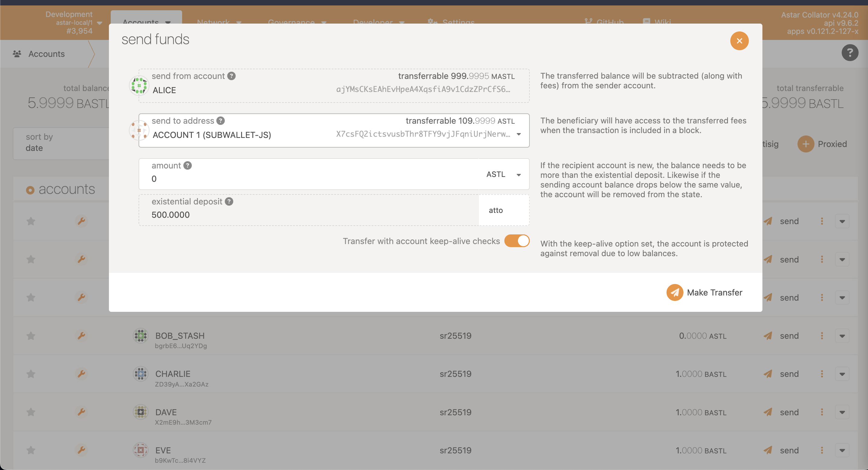
Task: Click send for BOB_STASH
Action: [x=781, y=336]
